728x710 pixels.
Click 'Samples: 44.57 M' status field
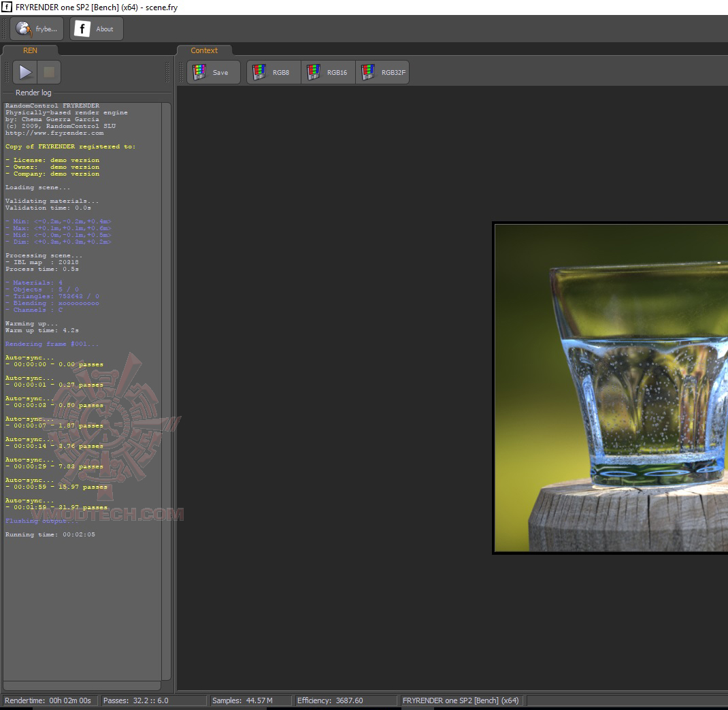click(251, 700)
